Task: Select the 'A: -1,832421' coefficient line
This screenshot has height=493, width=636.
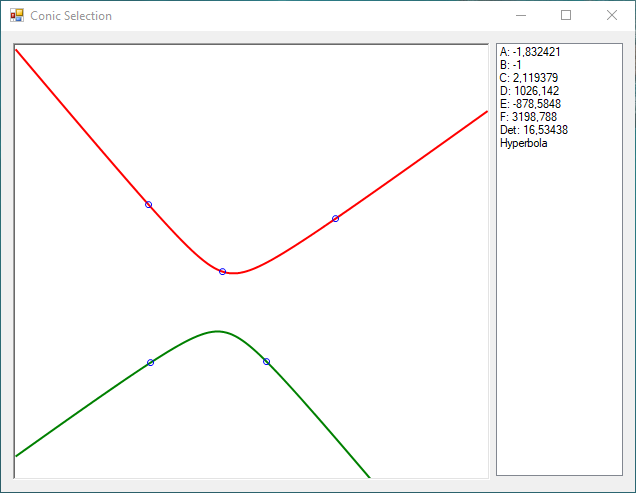Action: tap(529, 52)
